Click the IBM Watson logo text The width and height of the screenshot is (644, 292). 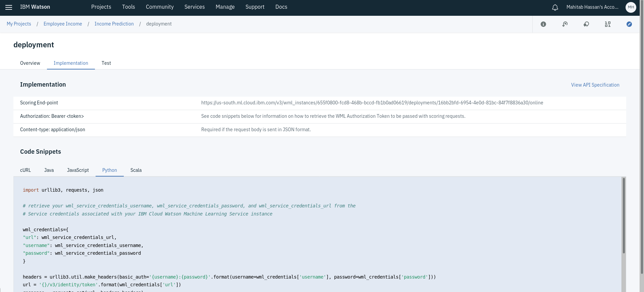point(35,7)
